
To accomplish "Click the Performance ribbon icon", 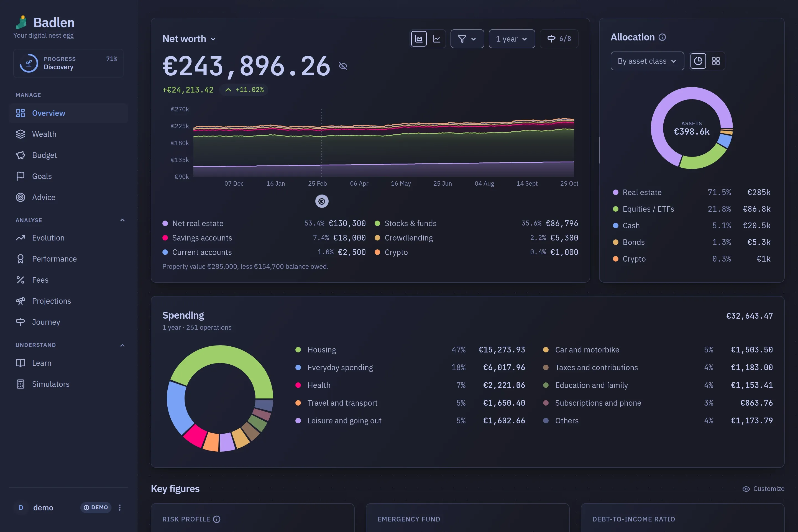I will [20, 259].
